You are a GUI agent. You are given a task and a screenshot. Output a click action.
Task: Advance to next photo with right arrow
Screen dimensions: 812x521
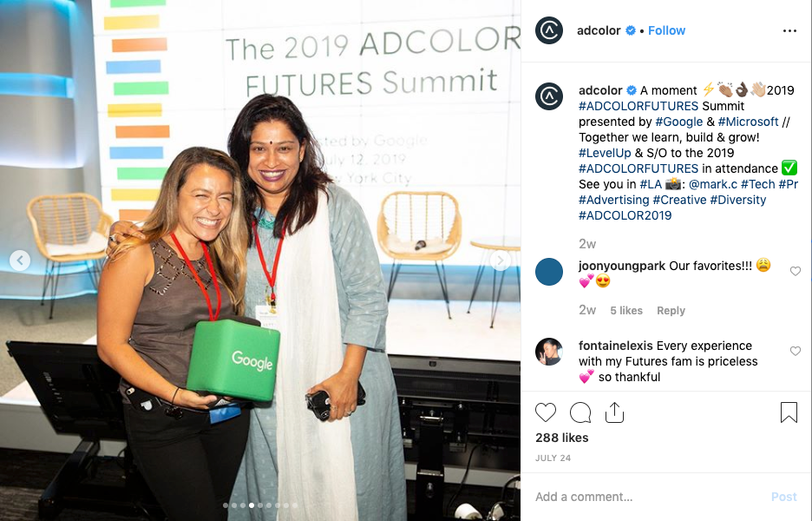[501, 260]
